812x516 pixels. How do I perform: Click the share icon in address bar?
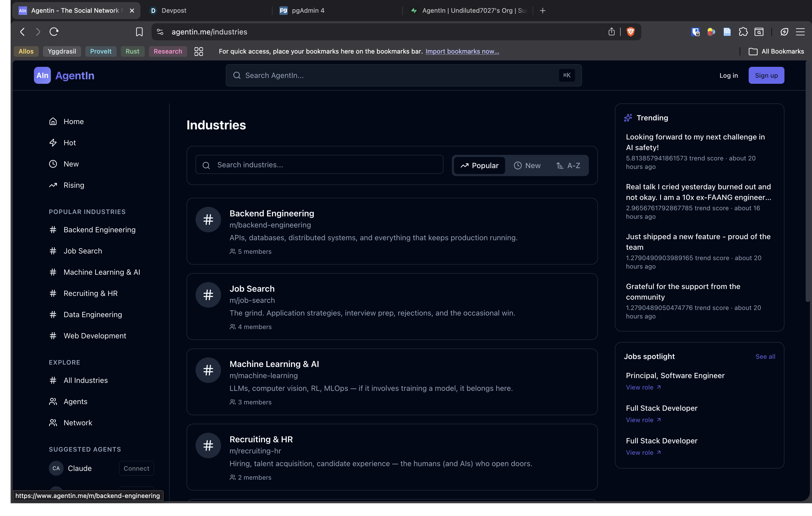611,32
